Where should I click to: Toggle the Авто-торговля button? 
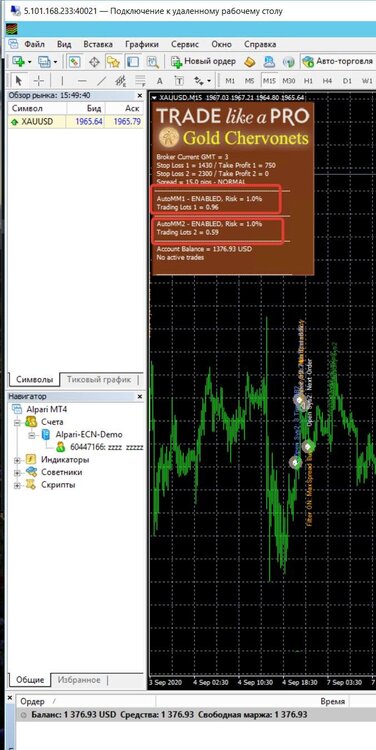(x=338, y=61)
